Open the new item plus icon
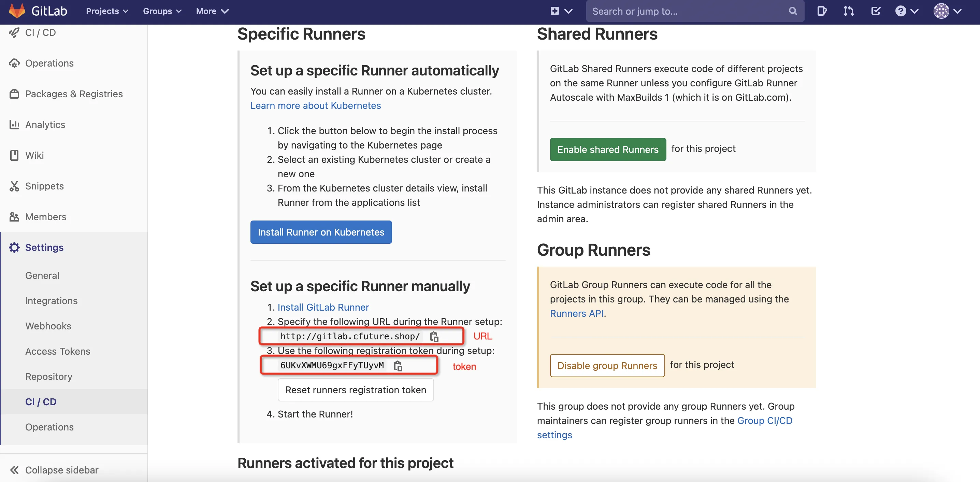This screenshot has width=980, height=482. pos(555,11)
